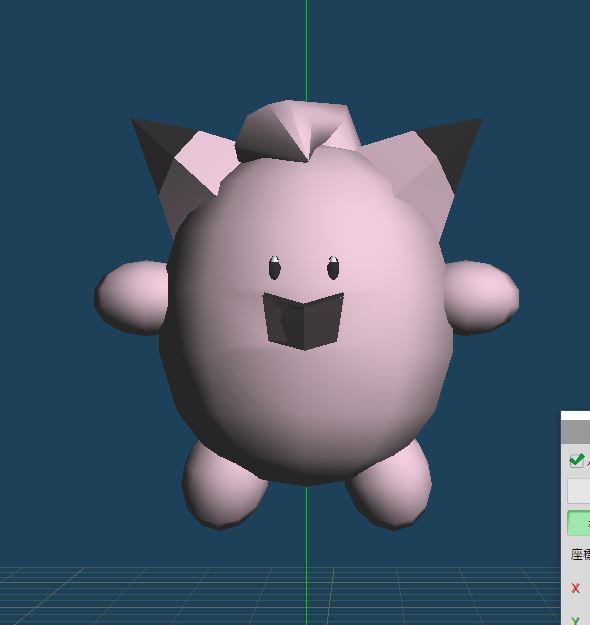Click the model's left-side foot
The image size is (590, 625).
(224, 485)
